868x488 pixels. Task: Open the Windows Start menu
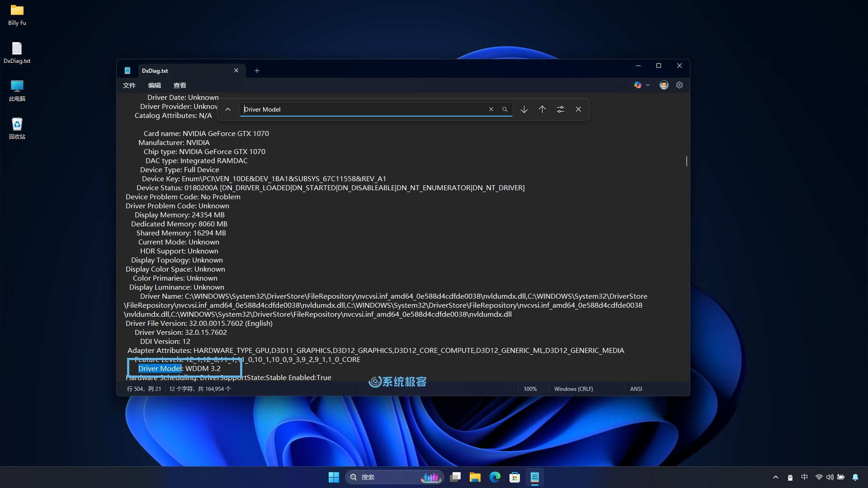click(x=334, y=477)
